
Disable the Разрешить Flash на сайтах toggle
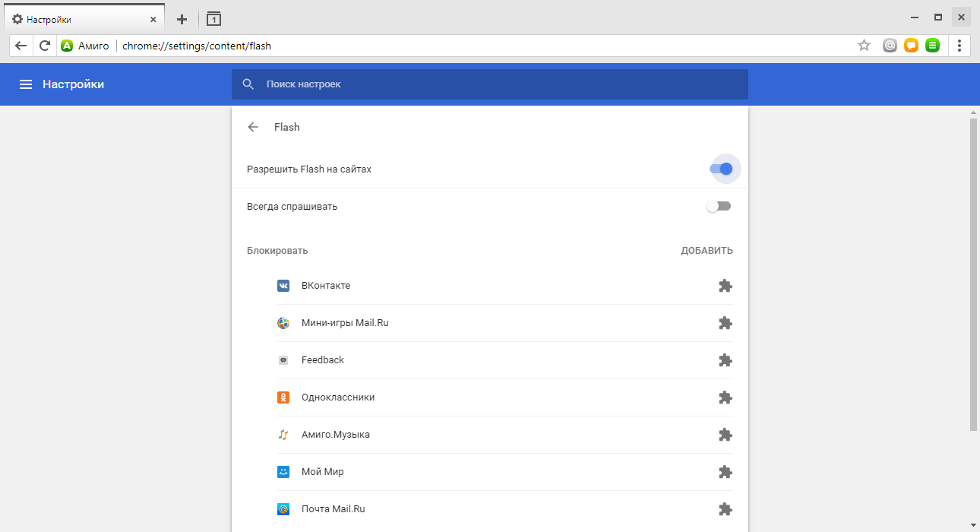click(x=721, y=169)
